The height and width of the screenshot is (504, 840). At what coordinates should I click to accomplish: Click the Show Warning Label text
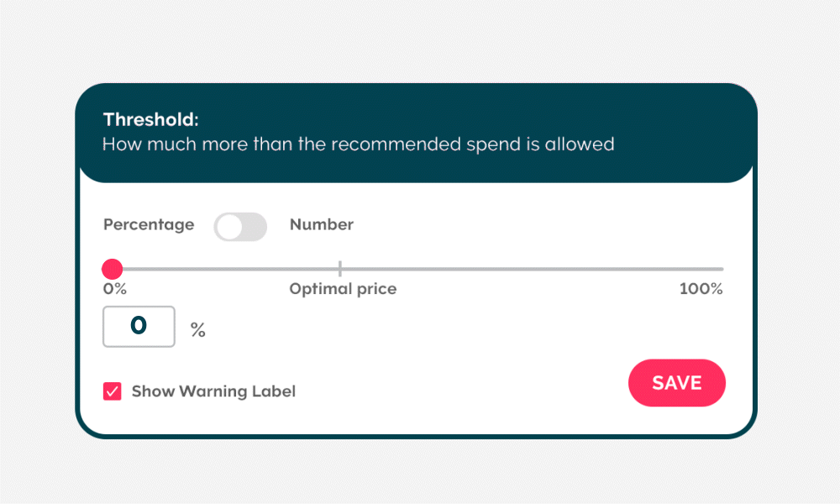(x=213, y=391)
